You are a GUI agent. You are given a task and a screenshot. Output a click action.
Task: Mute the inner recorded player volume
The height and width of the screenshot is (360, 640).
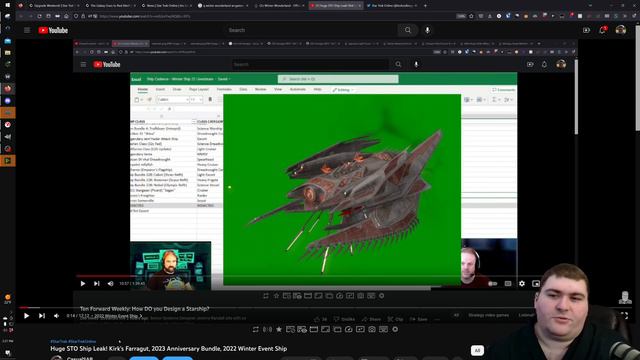pyautogui.click(x=110, y=283)
